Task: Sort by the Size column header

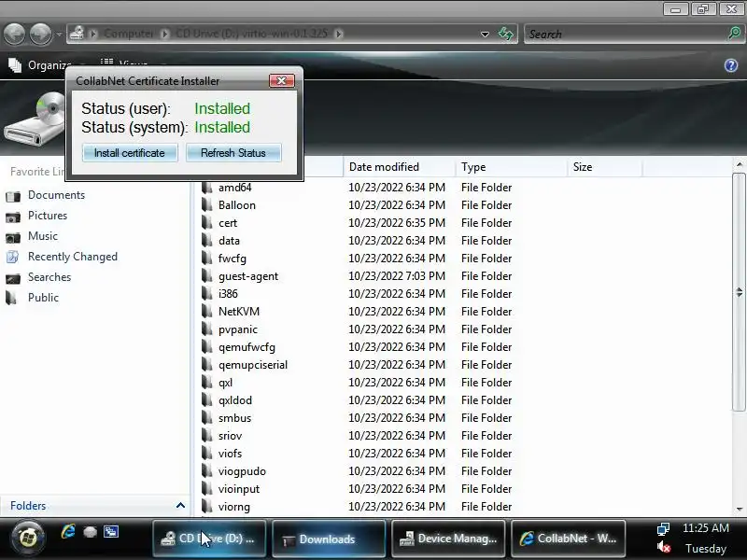Action: pos(605,167)
